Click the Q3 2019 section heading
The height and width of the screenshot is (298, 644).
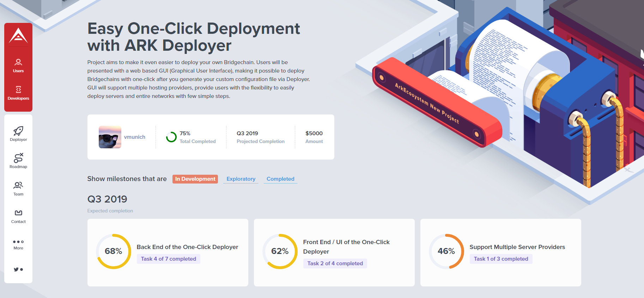(107, 199)
